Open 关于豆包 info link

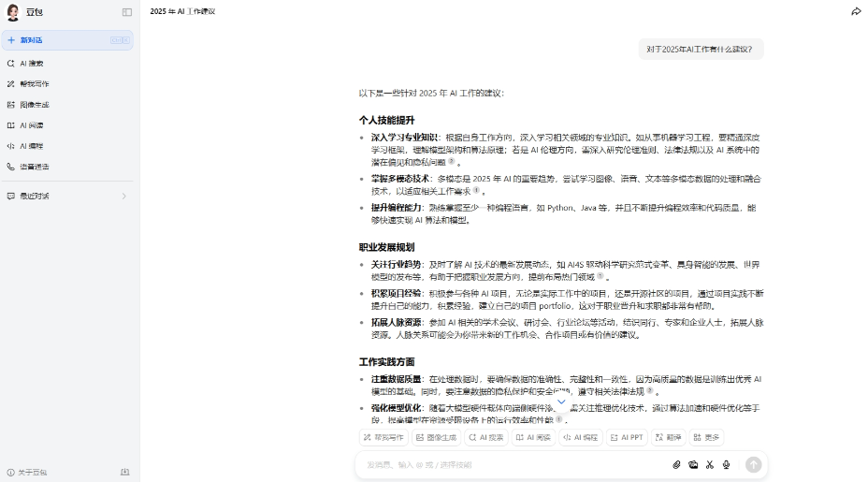coord(27,473)
